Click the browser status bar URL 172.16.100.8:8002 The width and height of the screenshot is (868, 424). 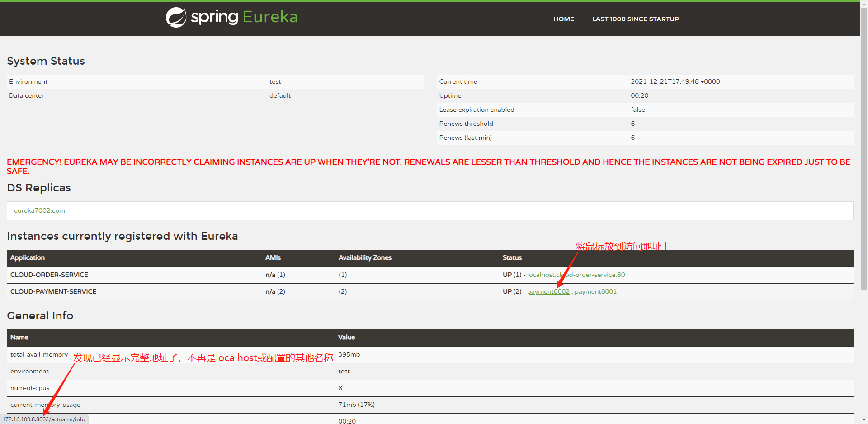[x=44, y=419]
